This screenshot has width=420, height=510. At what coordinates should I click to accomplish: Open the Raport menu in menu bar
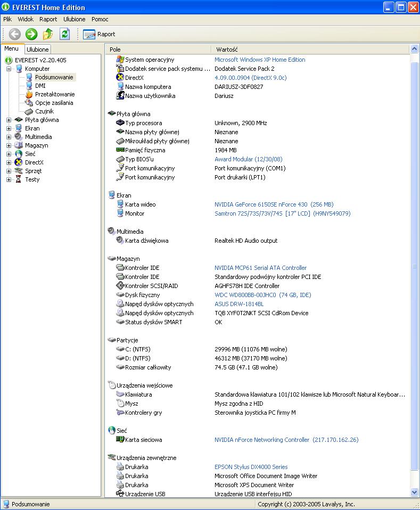pos(48,19)
